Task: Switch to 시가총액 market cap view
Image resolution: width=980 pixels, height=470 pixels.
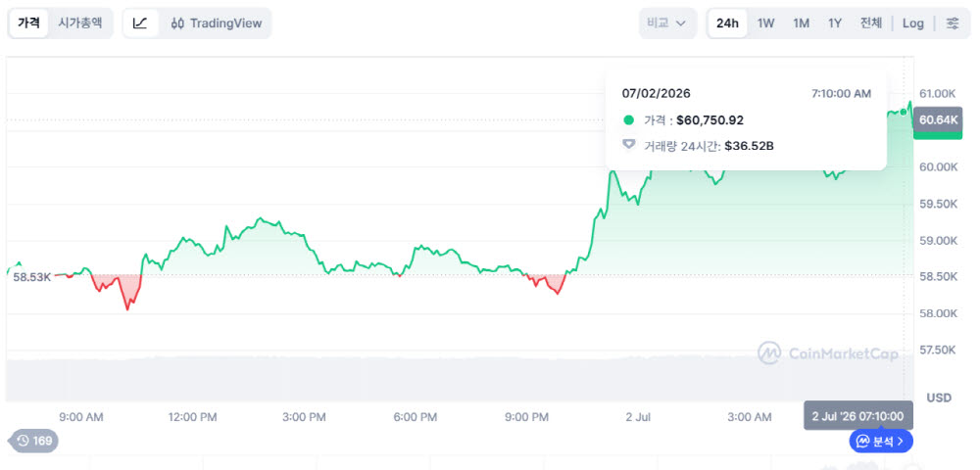Action: click(x=80, y=23)
